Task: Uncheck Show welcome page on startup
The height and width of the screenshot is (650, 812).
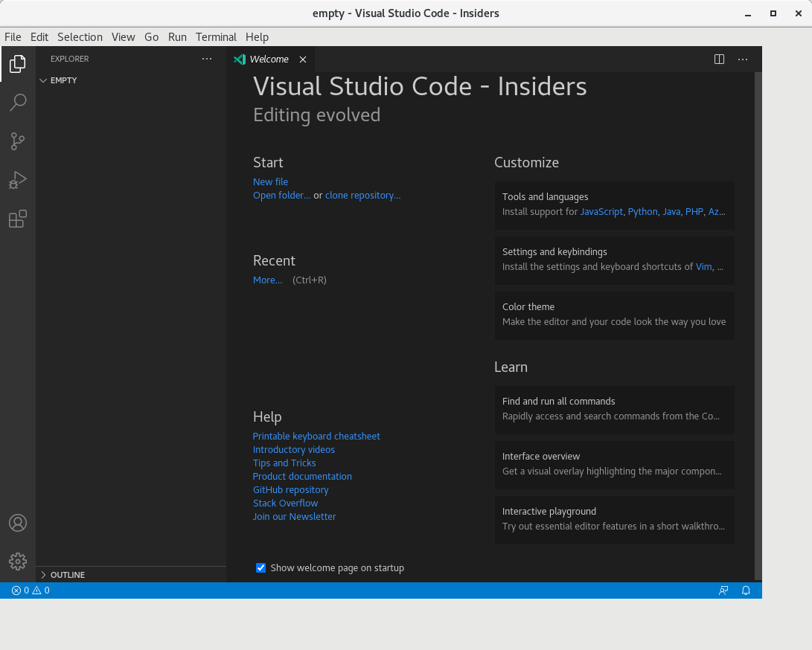Action: (x=261, y=567)
